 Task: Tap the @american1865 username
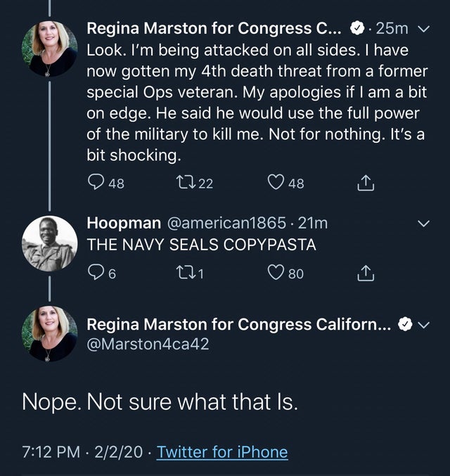coord(226,224)
